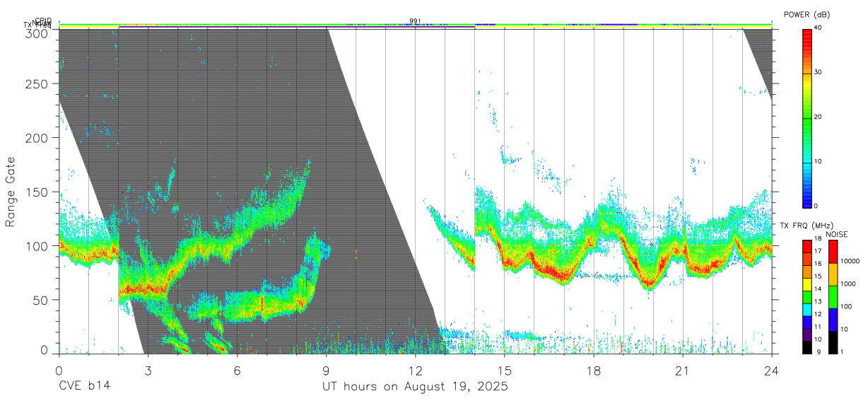Image resolution: width=868 pixels, height=401 pixels.
Task: Select the orange swatch of NOISE legend
Action: point(832,274)
